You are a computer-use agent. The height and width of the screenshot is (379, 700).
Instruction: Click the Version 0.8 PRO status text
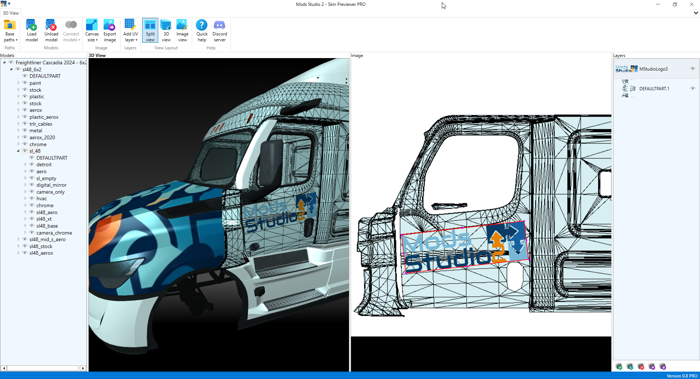(682, 376)
